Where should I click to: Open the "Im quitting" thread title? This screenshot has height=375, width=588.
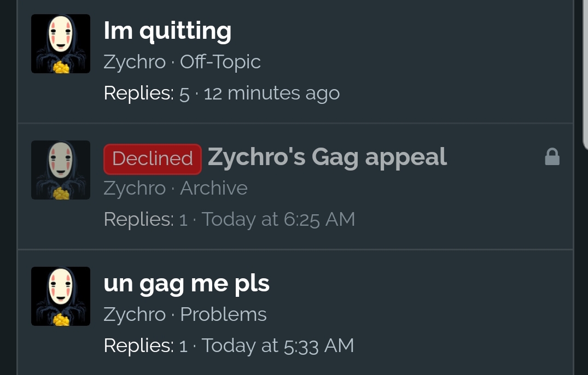167,31
